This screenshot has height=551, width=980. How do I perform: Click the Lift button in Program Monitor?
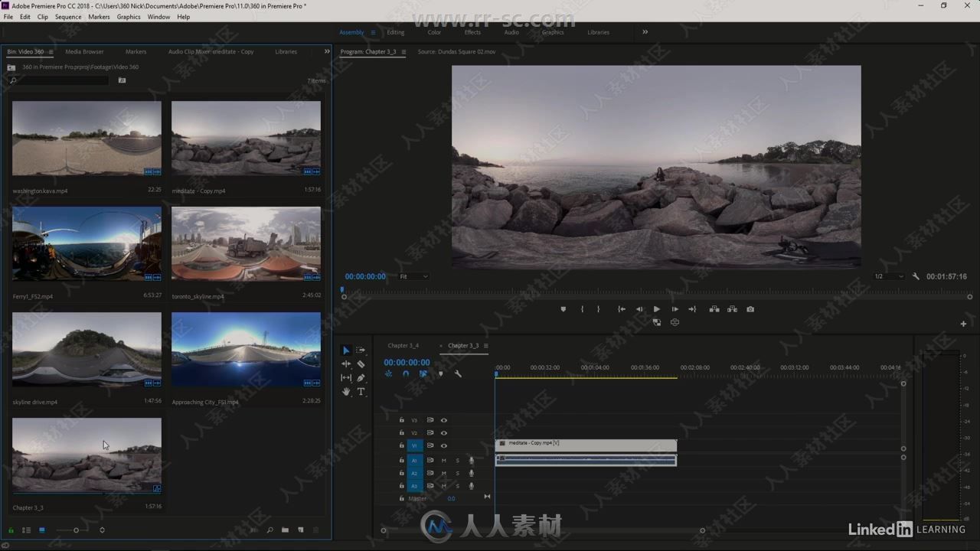click(714, 309)
